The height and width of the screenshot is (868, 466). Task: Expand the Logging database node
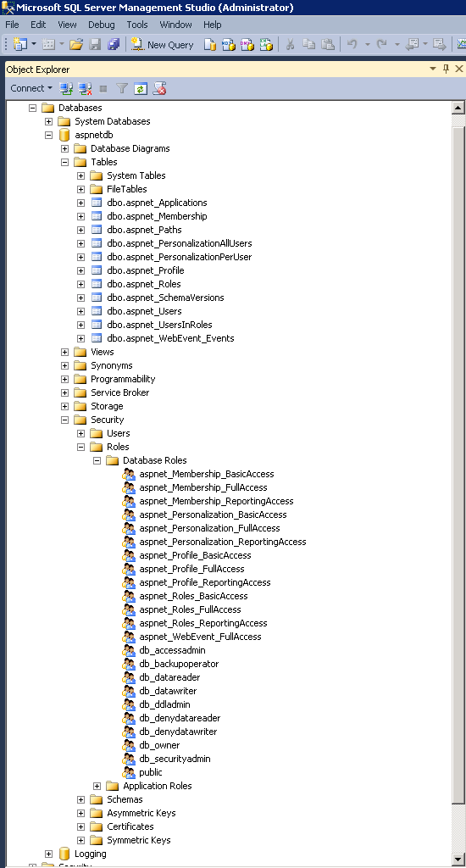coord(48,854)
